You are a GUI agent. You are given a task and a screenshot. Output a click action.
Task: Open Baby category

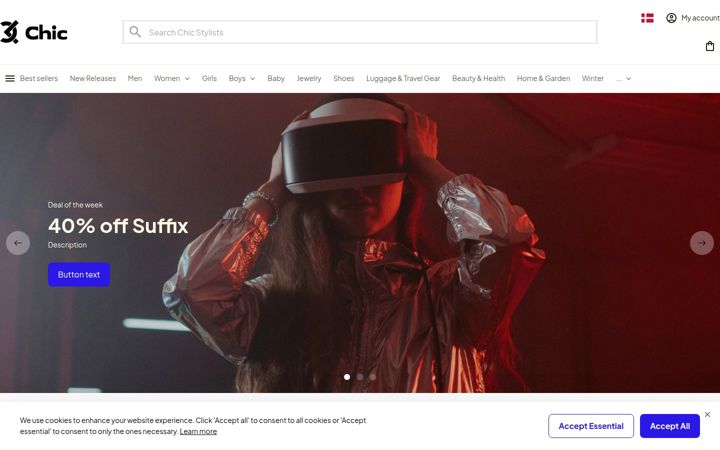pyautogui.click(x=276, y=79)
